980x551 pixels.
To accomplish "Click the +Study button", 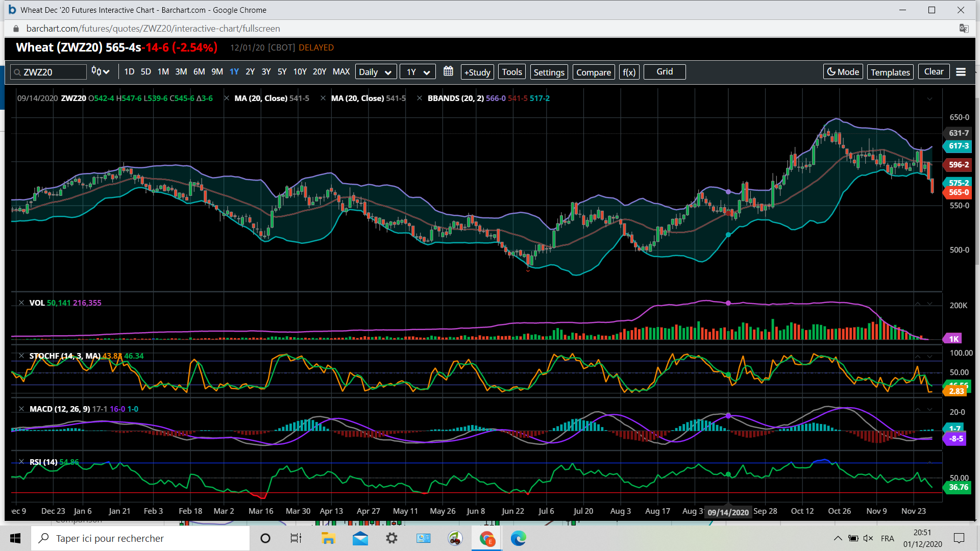I will click(477, 72).
